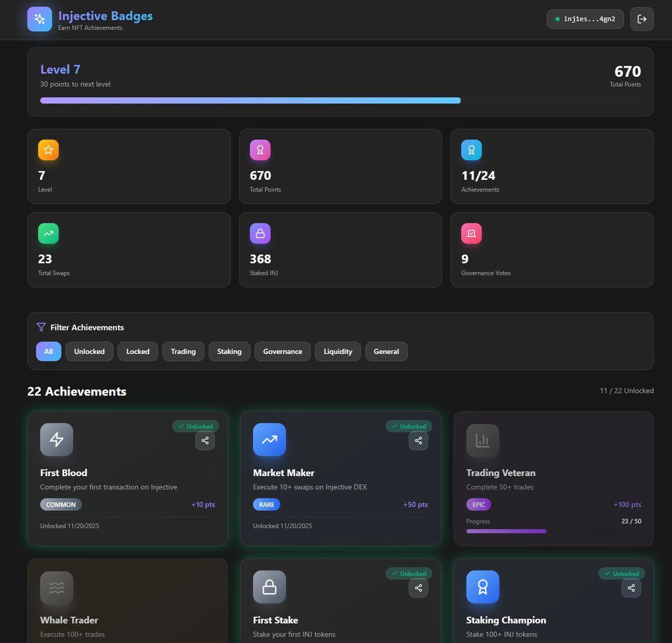Click the purple Staked INJ lock icon
The height and width of the screenshot is (643, 672).
[260, 234]
